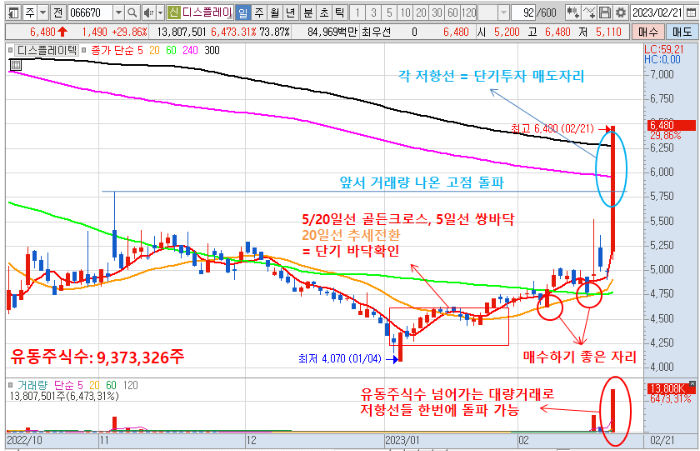Click red 5 in price MA legend
This screenshot has width=700, height=451.
[x=140, y=50]
